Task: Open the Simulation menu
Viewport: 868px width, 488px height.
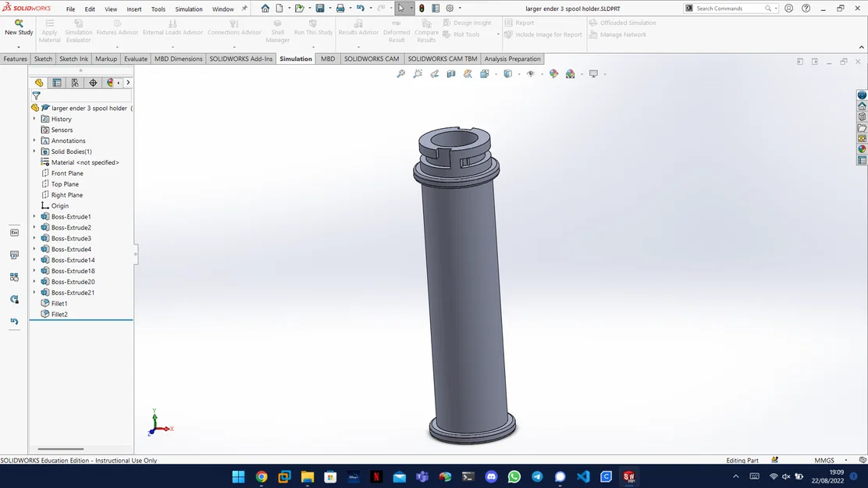Action: [x=188, y=9]
